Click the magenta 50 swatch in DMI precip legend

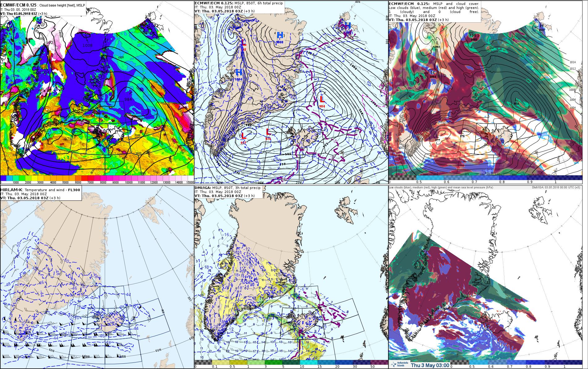pos(379,362)
